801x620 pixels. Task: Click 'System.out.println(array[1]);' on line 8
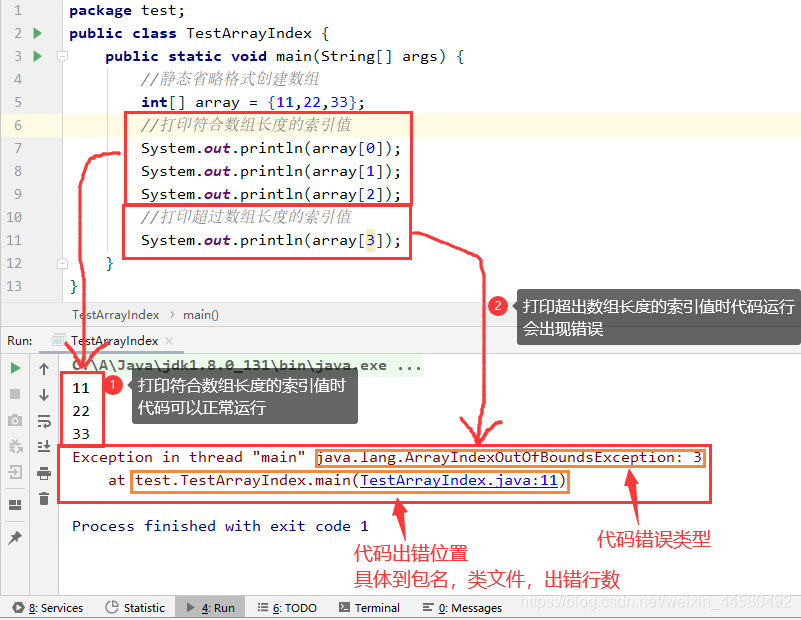[x=271, y=171]
